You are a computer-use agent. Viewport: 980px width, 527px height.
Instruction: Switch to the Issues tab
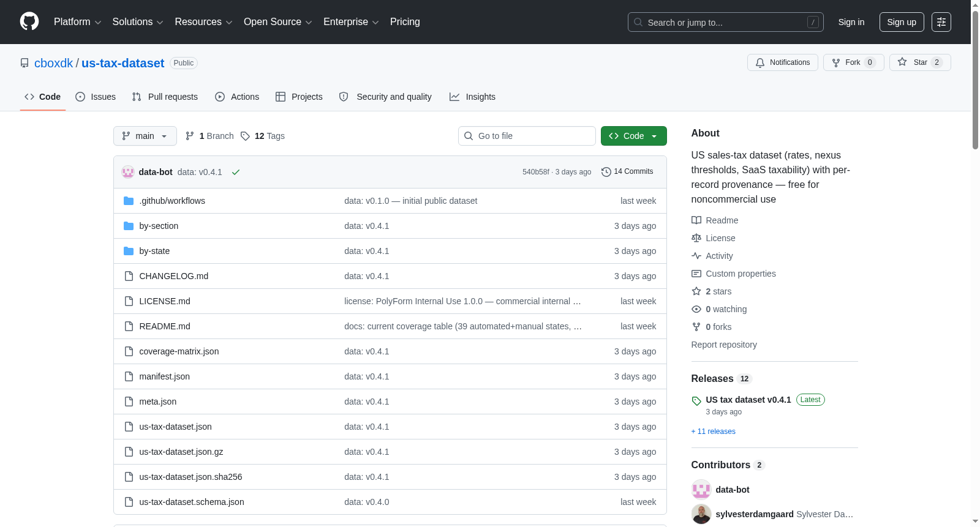(96, 97)
